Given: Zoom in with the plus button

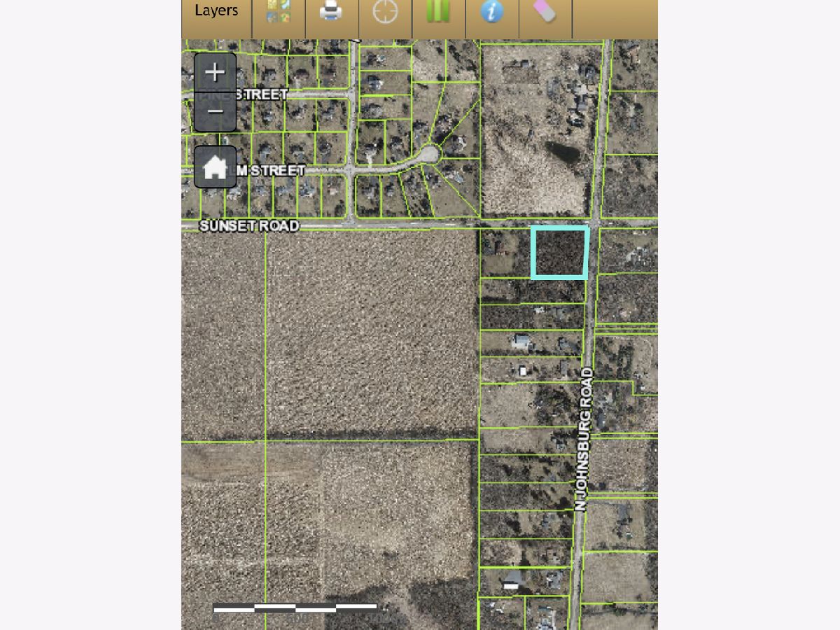Looking at the screenshot, I should coord(215,72).
